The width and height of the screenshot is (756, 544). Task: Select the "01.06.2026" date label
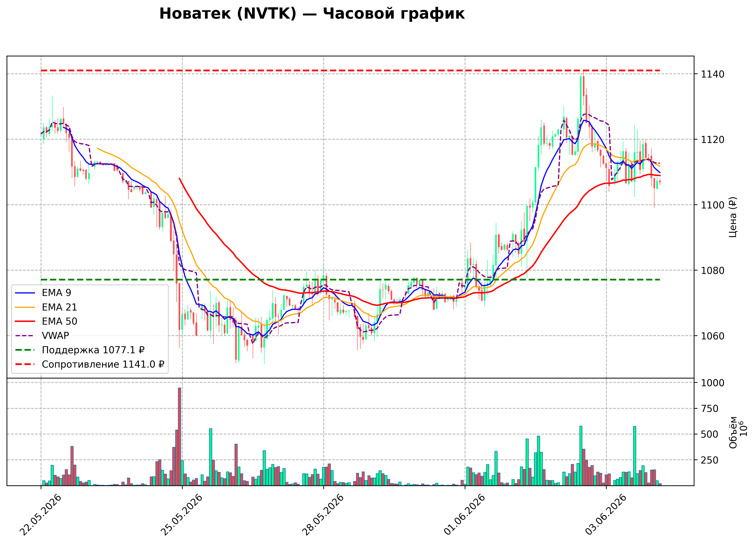coord(464,515)
